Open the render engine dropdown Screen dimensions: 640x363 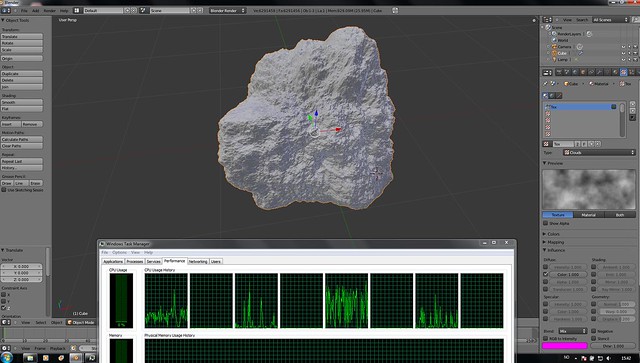click(228, 11)
